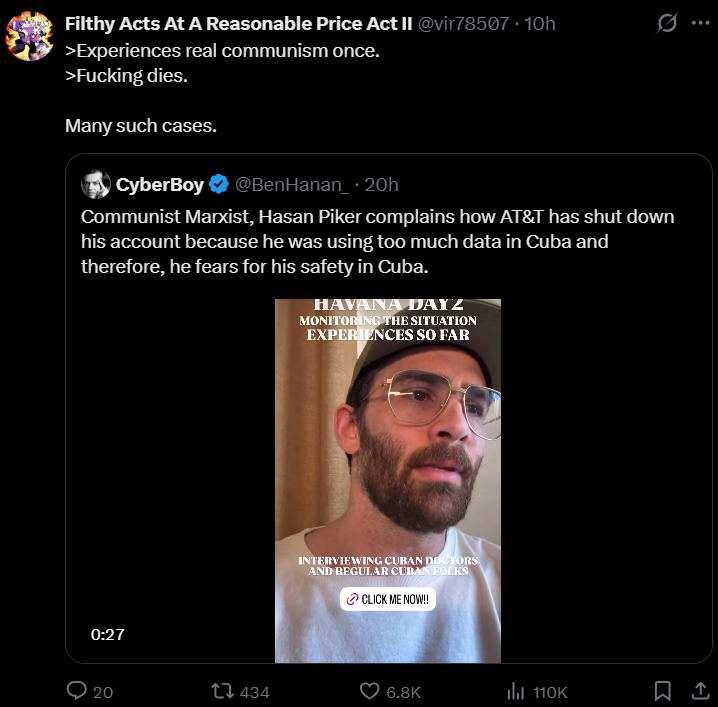This screenshot has height=707, width=718.
Task: Bookmark this post
Action: click(662, 691)
